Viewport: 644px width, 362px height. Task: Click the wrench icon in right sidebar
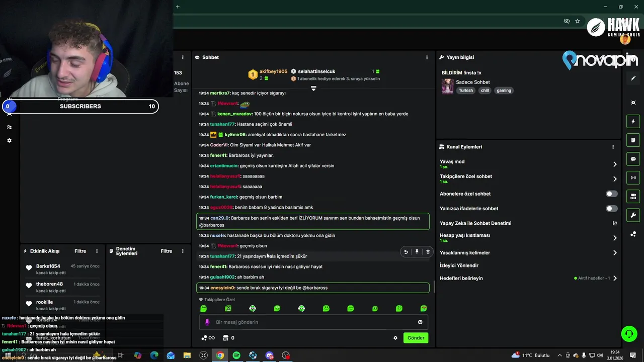(x=633, y=215)
